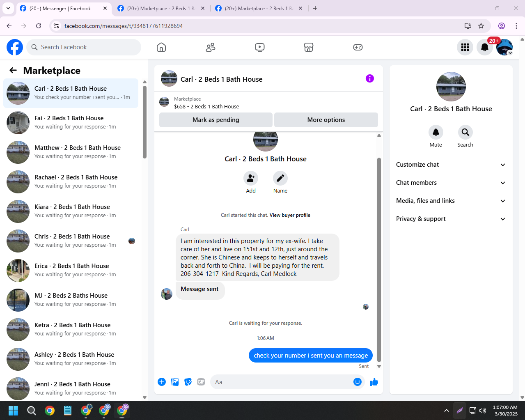Open the Gaming icon in top nav
This screenshot has height=420, width=525.
pyautogui.click(x=358, y=47)
